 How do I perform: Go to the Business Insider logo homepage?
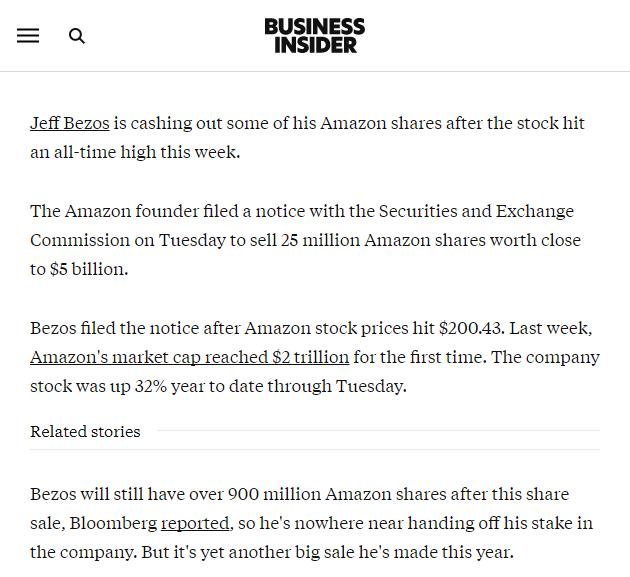[x=315, y=35]
